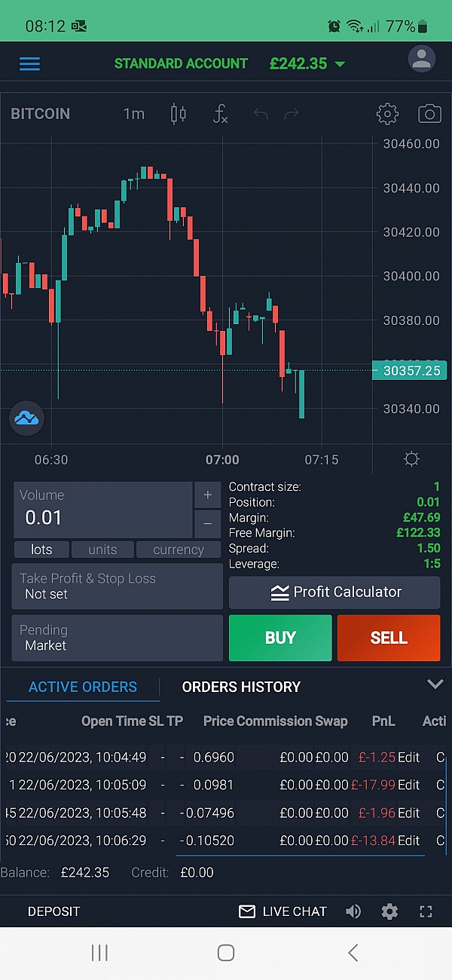Change the 1m chart timeframe
The image size is (452, 980).
[x=133, y=114]
